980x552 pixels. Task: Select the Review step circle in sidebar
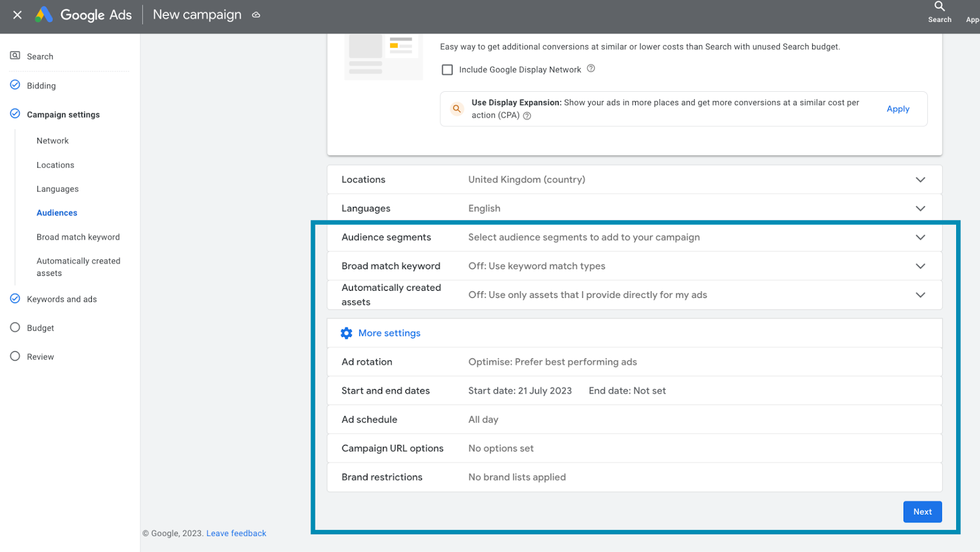point(15,356)
